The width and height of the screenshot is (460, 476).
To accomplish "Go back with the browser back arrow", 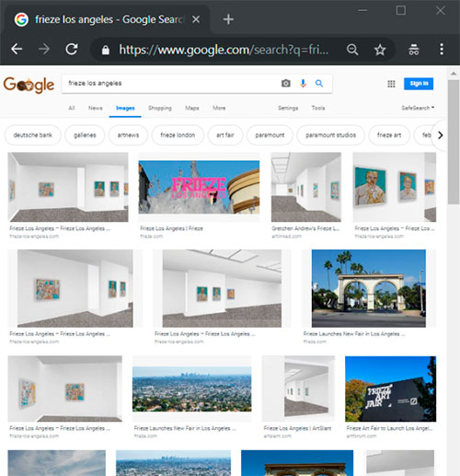I will tap(17, 49).
